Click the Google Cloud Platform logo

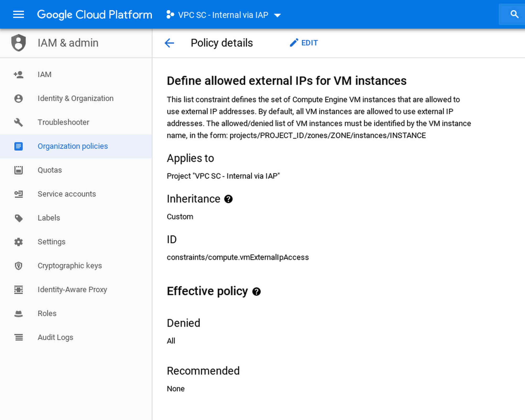94,15
